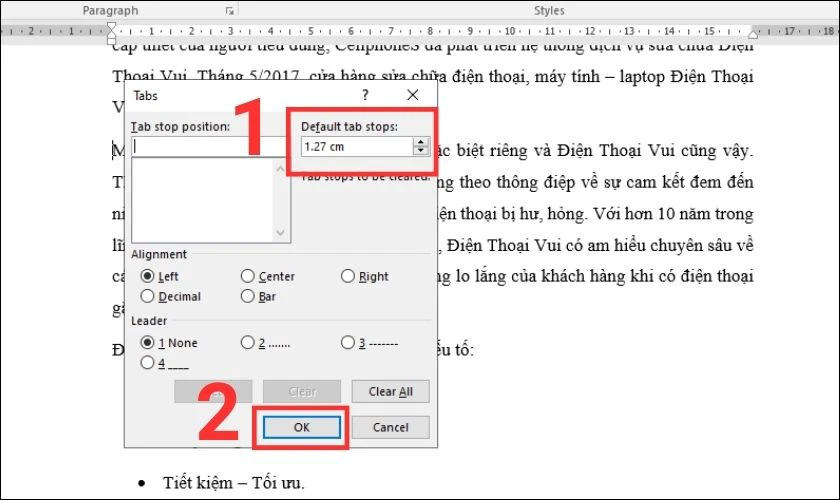Click the Tab stop position input field
The image size is (840, 500).
[x=210, y=146]
